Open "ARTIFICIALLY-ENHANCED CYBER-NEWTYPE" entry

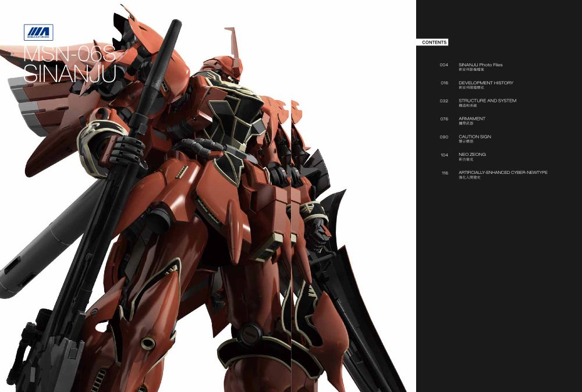point(503,173)
